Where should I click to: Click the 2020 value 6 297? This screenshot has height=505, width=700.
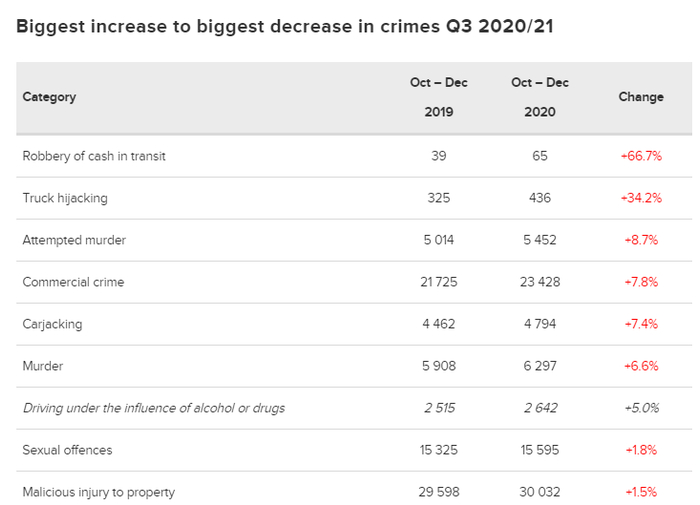click(539, 366)
